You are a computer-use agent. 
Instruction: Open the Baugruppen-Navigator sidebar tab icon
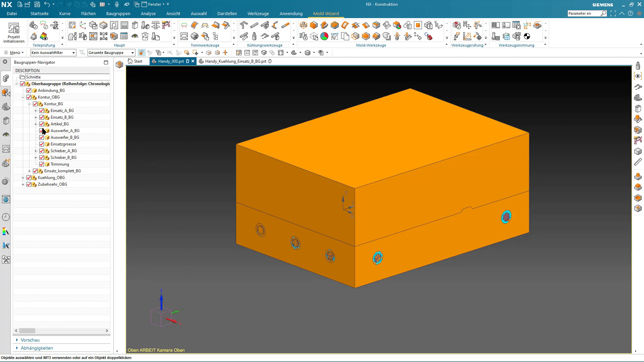(x=6, y=78)
